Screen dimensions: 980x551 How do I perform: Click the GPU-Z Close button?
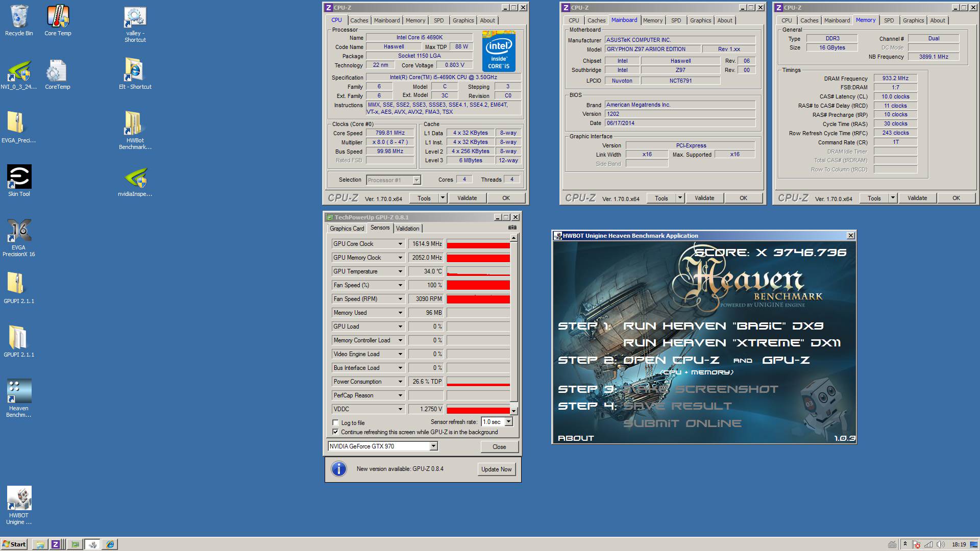click(499, 446)
